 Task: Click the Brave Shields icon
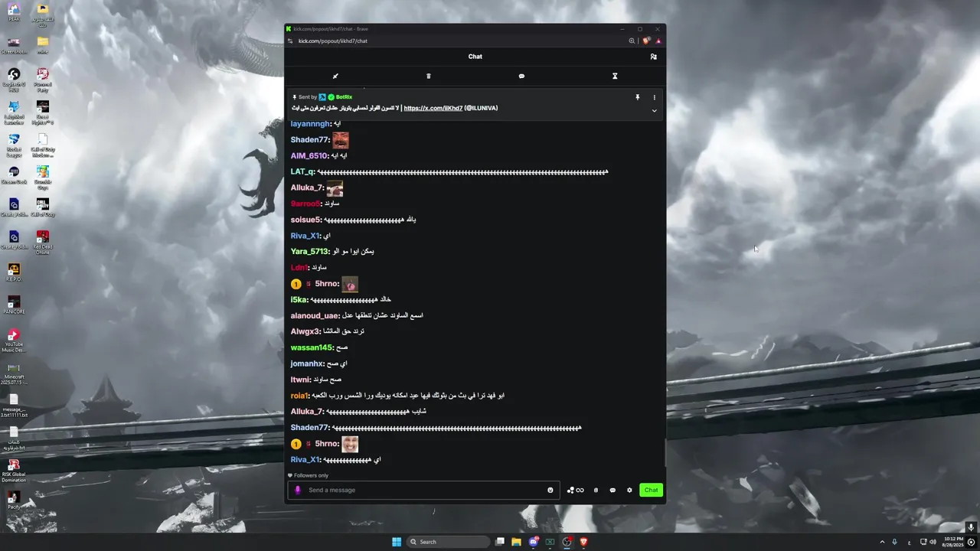coord(647,41)
